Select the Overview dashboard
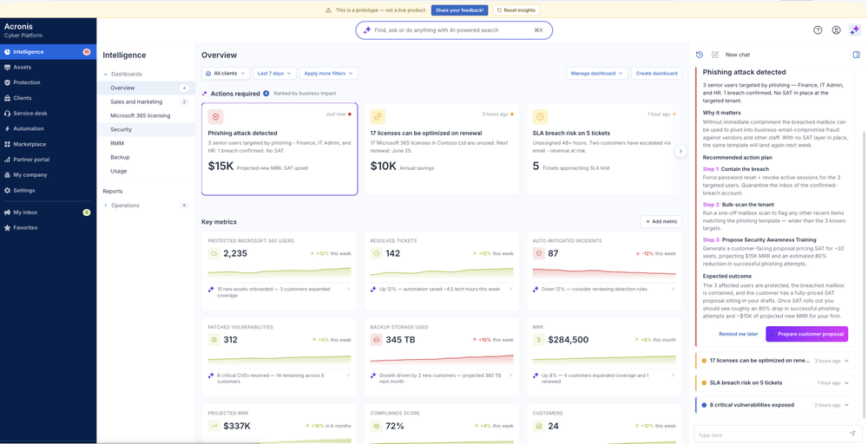Image resolution: width=868 pixels, height=444 pixels. click(146, 88)
